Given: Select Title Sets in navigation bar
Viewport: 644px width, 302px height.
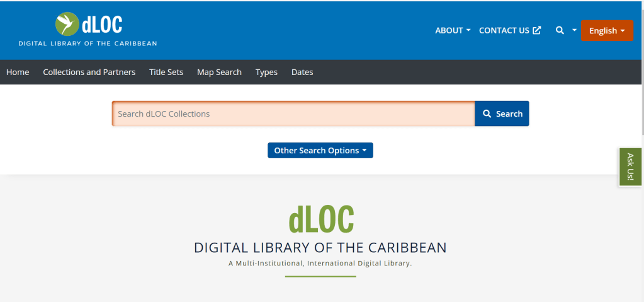Looking at the screenshot, I should pos(166,73).
